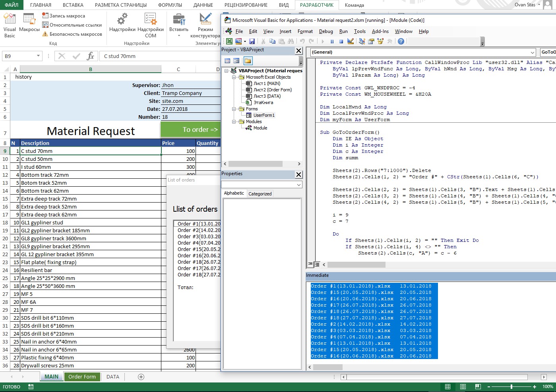This screenshot has height=392, width=556.
Task: Switch to the Order Form sheet tab
Action: tap(82, 377)
